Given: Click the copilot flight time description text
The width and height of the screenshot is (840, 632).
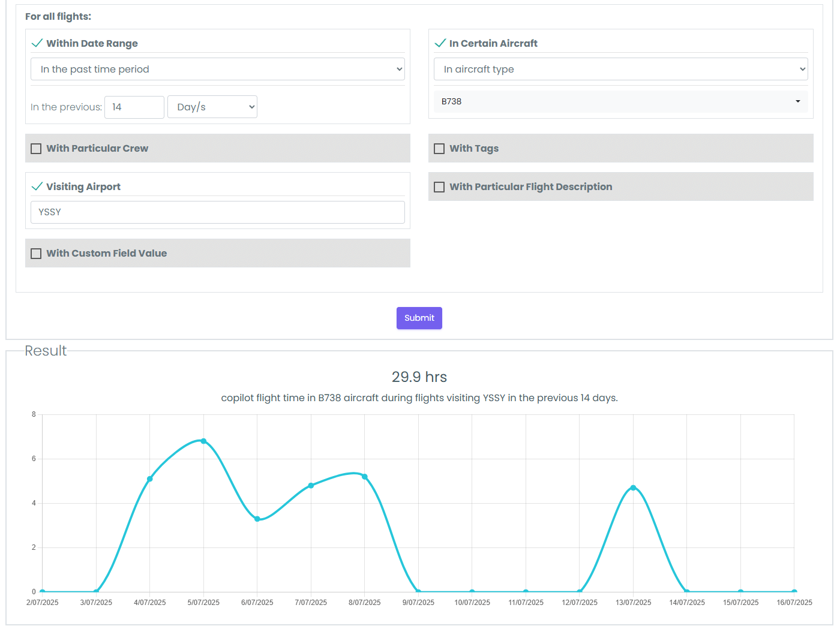Looking at the screenshot, I should pyautogui.click(x=419, y=398).
